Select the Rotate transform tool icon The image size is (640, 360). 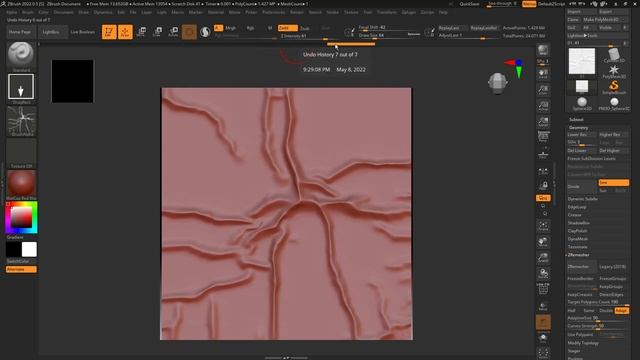point(173,32)
